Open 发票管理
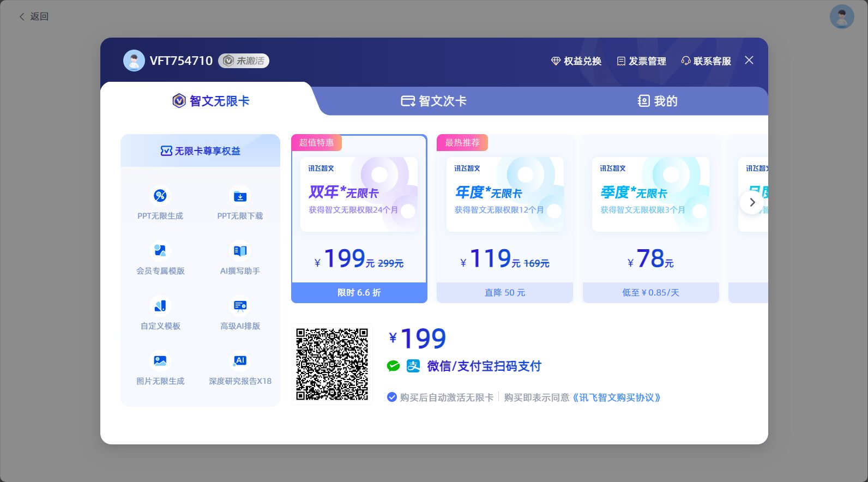This screenshot has height=482, width=868. click(x=641, y=61)
